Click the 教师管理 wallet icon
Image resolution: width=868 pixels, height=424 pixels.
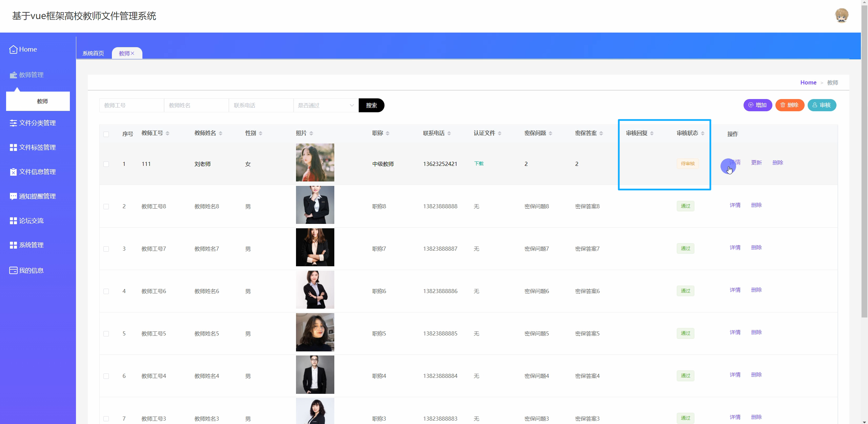click(x=13, y=75)
